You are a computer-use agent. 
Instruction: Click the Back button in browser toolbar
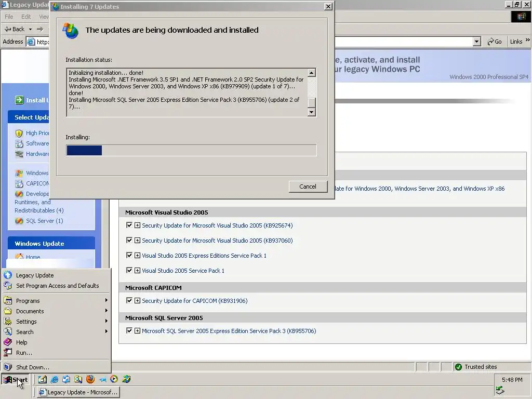pyautogui.click(x=14, y=29)
